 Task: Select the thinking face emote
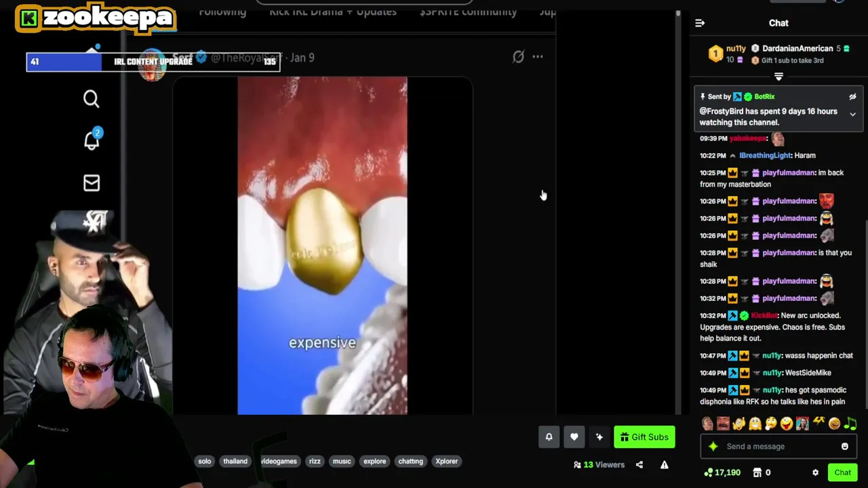(x=770, y=424)
